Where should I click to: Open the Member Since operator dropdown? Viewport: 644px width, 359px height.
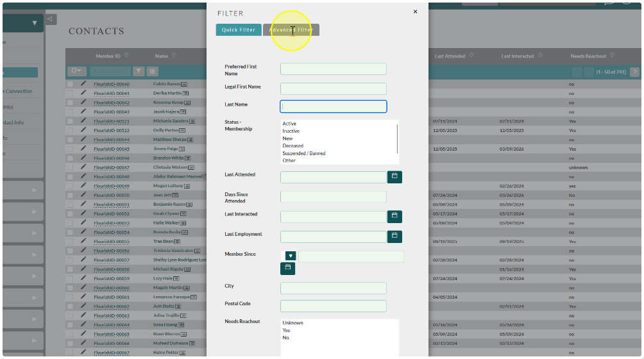tap(291, 256)
